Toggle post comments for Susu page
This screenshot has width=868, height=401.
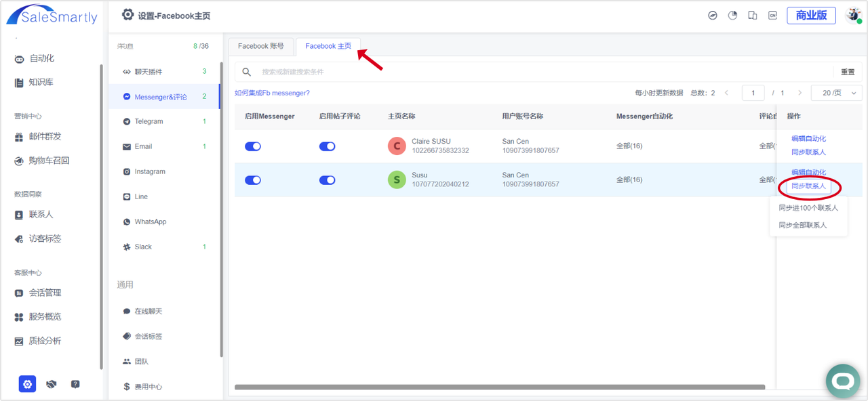point(327,180)
